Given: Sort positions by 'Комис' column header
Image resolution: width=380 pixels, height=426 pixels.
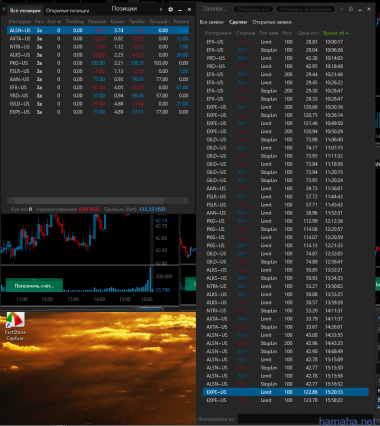Looking at the screenshot, I should 118,22.
